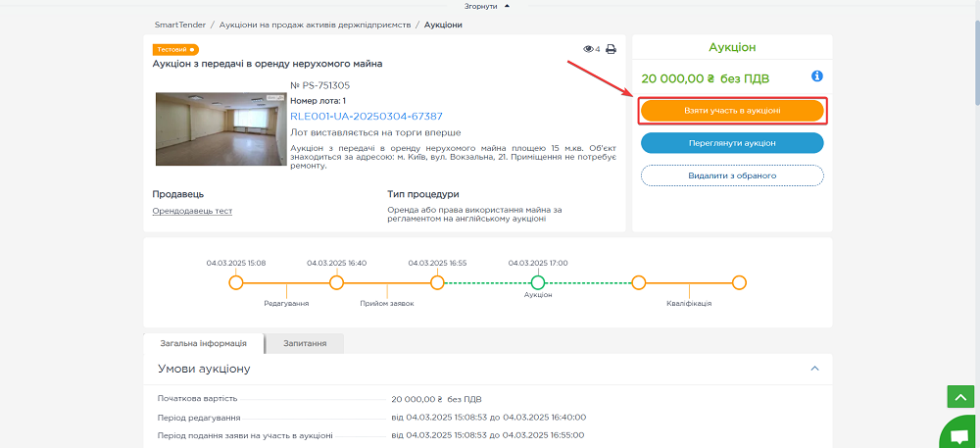Click the green Аукціон timeline marker
The image size is (980, 448).
537,282
